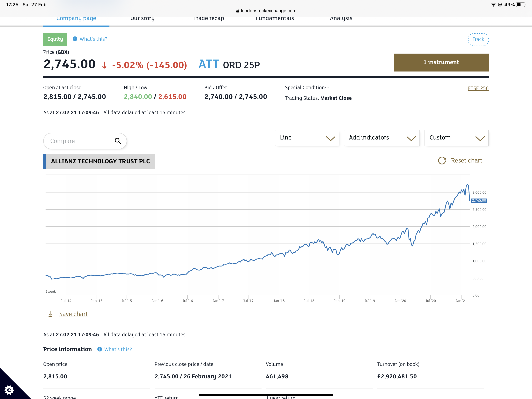
Task: Select the Allianz Technology Trust PLC series label
Action: 99,161
